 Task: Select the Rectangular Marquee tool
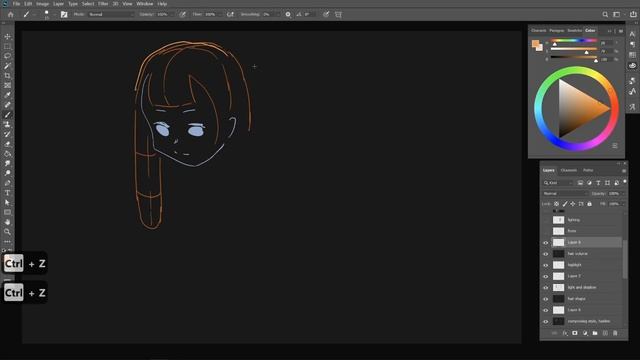pyautogui.click(x=7, y=46)
